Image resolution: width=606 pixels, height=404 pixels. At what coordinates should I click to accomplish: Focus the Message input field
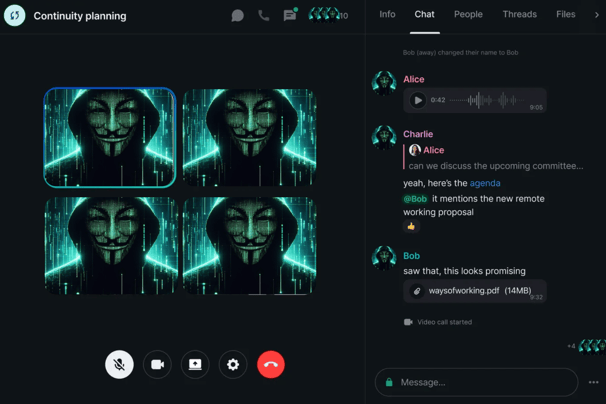point(476,382)
